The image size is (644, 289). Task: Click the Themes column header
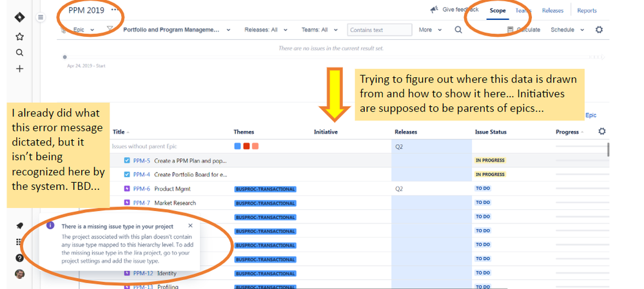coord(244,132)
